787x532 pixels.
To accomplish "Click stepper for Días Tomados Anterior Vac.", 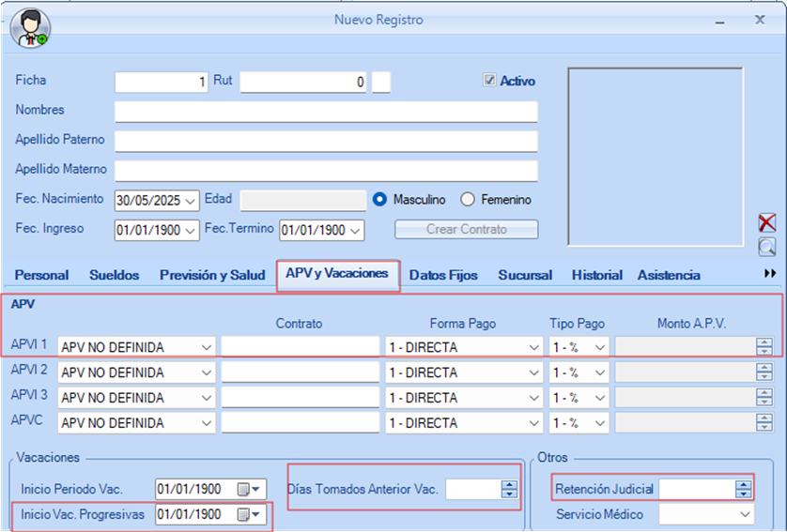I will (509, 489).
